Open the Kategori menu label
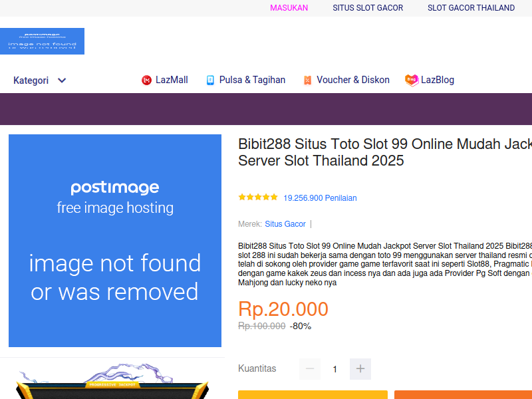 [x=31, y=80]
